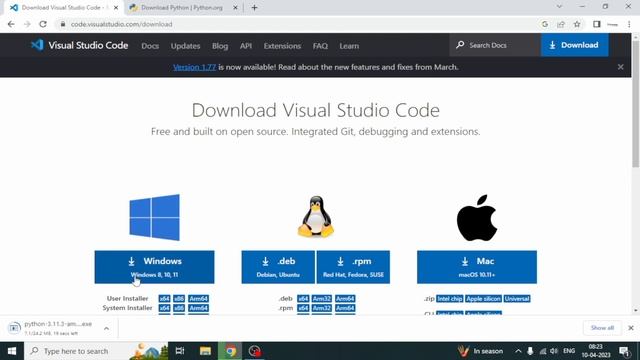Open the notification center icon
Viewport: 640px width, 360px height.
624,351
